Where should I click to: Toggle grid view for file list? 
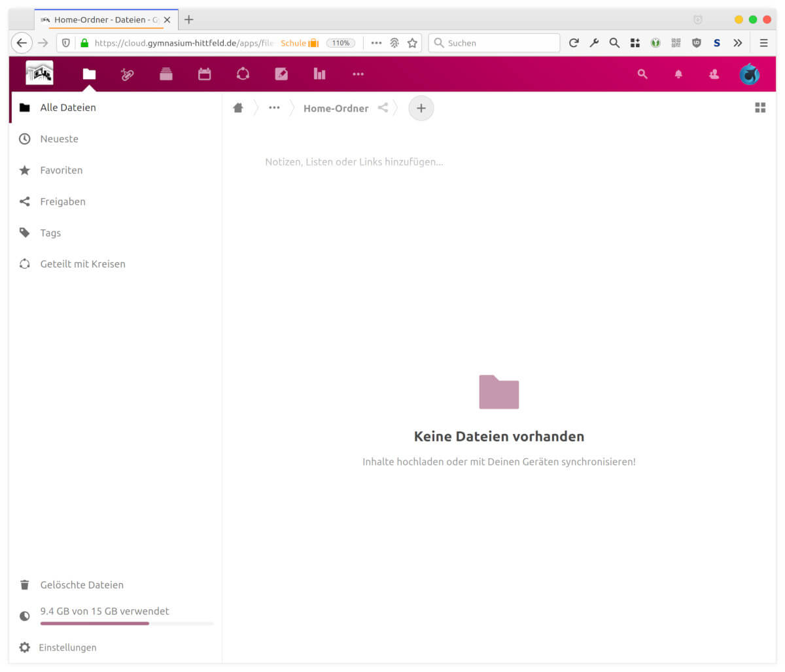pyautogui.click(x=760, y=108)
